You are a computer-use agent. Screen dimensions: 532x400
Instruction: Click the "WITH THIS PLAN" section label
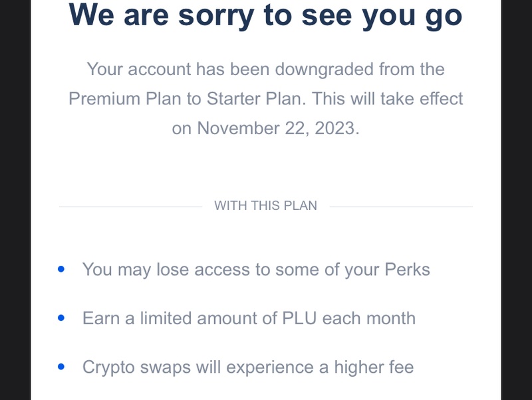pyautogui.click(x=265, y=206)
